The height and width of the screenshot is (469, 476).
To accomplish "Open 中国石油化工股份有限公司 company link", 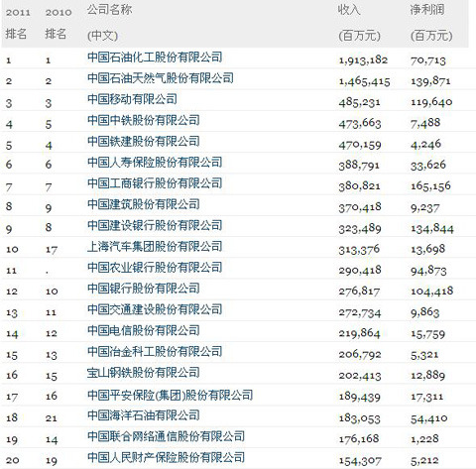I will point(155,58).
